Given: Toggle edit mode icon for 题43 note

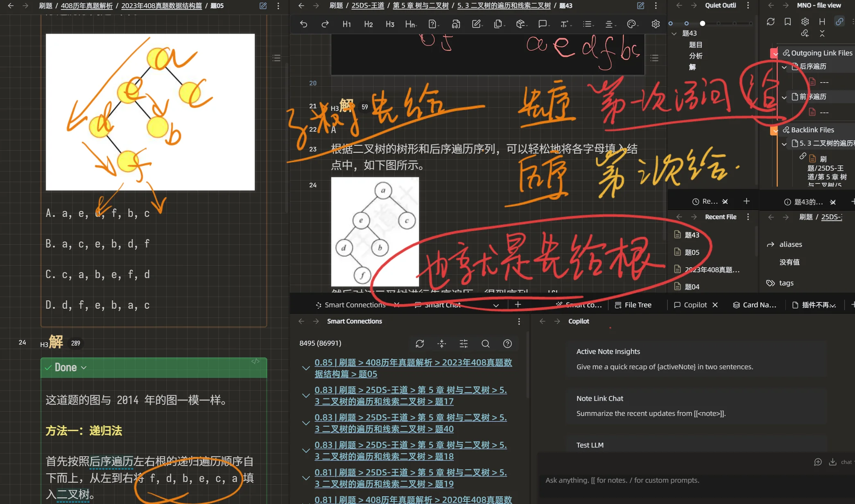Looking at the screenshot, I should coord(640,6).
